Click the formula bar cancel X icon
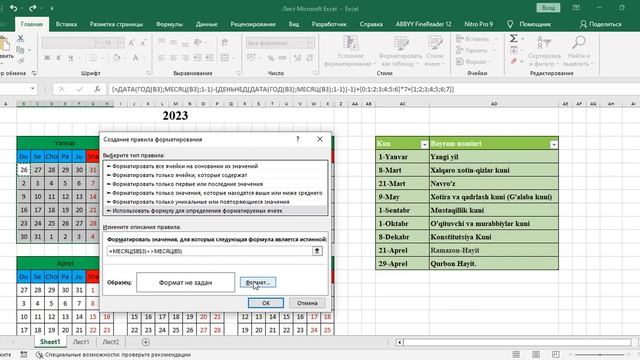This screenshot has width=640, height=360. [62, 89]
